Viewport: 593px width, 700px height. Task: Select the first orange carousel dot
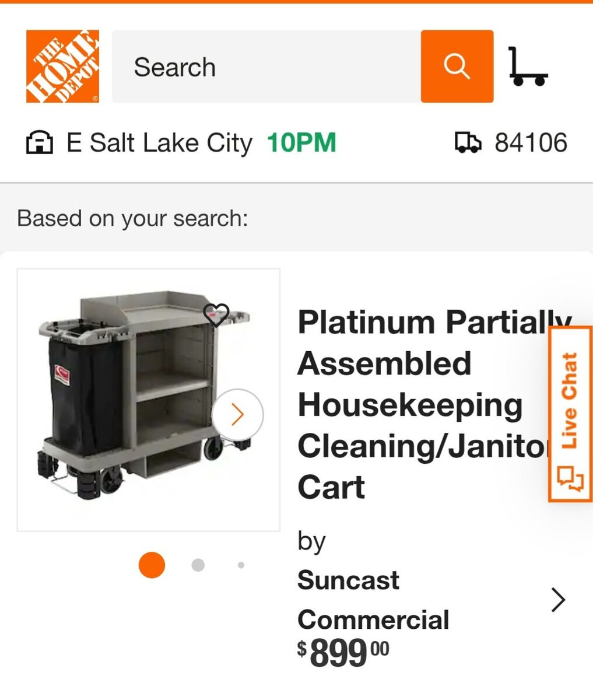click(152, 565)
